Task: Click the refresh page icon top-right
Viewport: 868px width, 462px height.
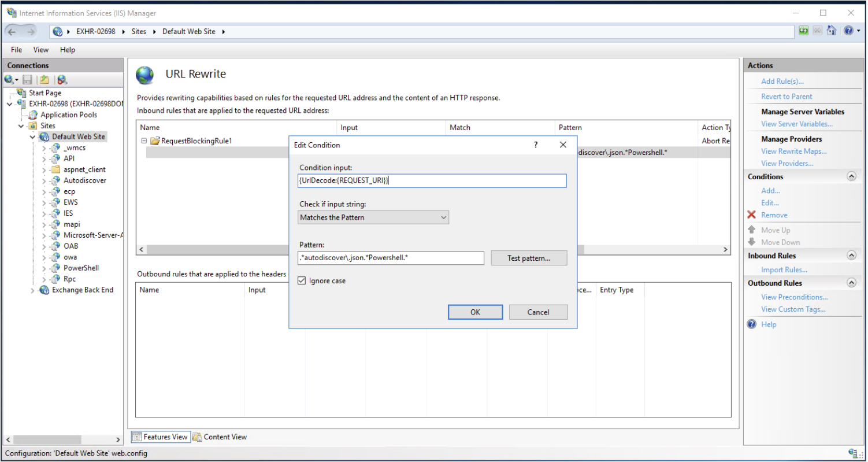Action: 804,31
